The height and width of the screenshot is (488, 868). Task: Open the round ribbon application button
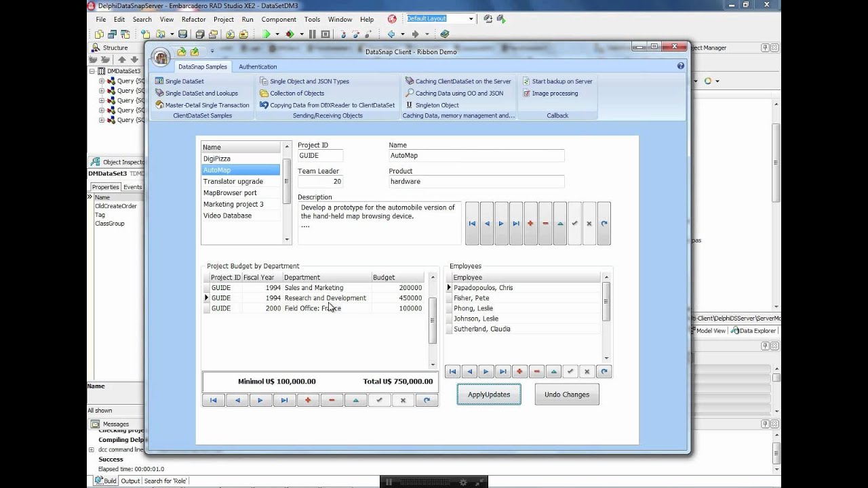pyautogui.click(x=161, y=57)
